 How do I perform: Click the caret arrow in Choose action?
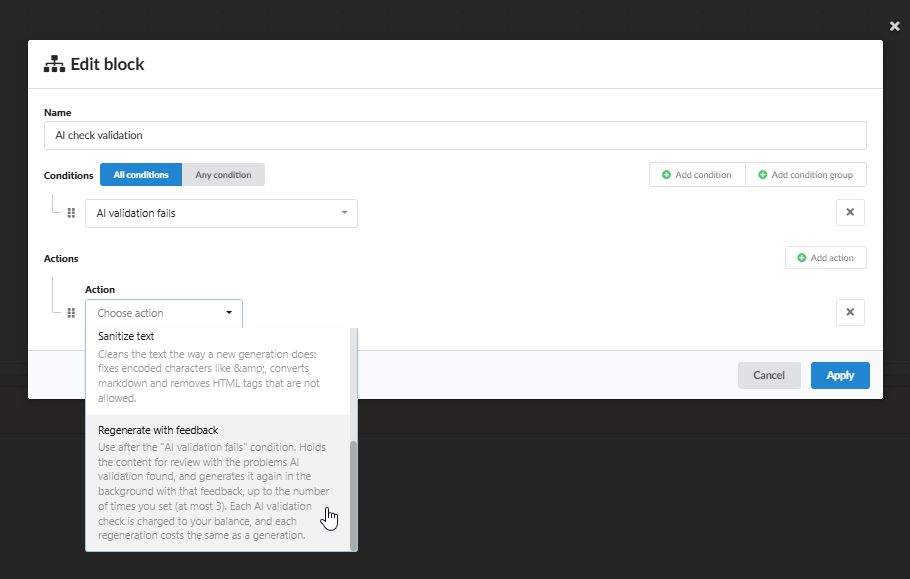tap(229, 313)
